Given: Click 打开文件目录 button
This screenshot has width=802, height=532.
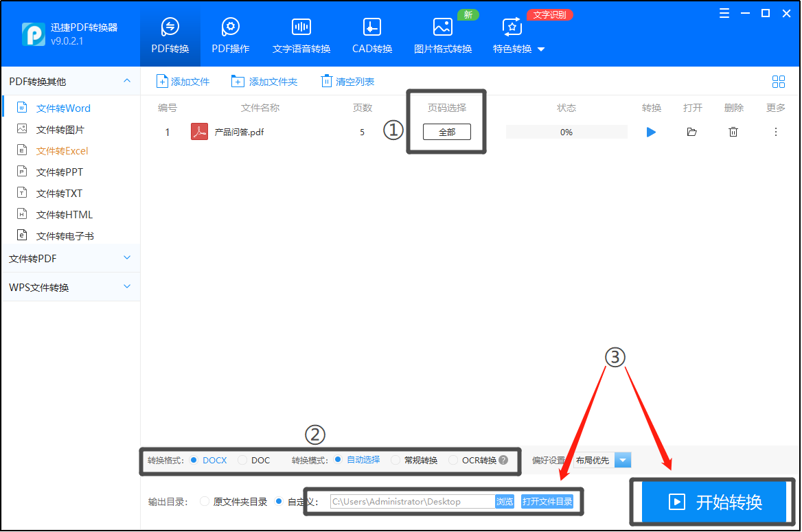Looking at the screenshot, I should [547, 502].
